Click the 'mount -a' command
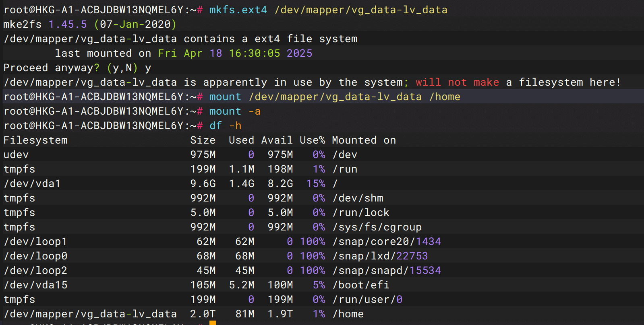Viewport: 644px width, 325px height. point(235,111)
